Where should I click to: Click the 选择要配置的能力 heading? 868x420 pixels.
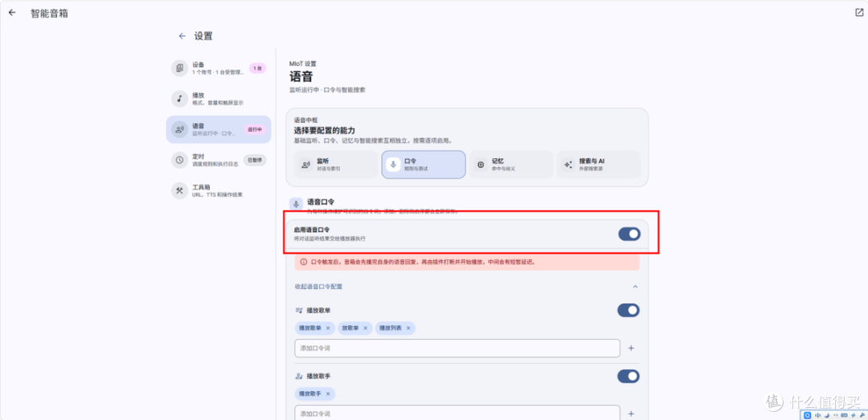[325, 131]
